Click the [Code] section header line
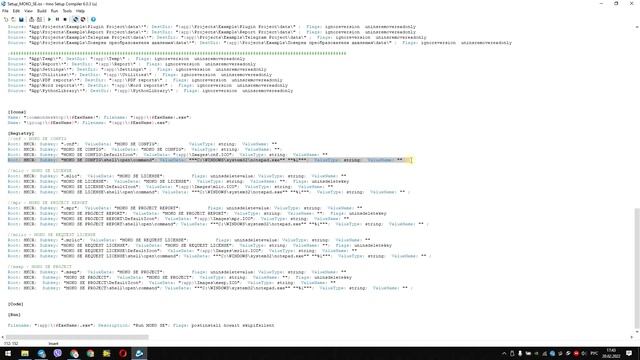 (16, 304)
